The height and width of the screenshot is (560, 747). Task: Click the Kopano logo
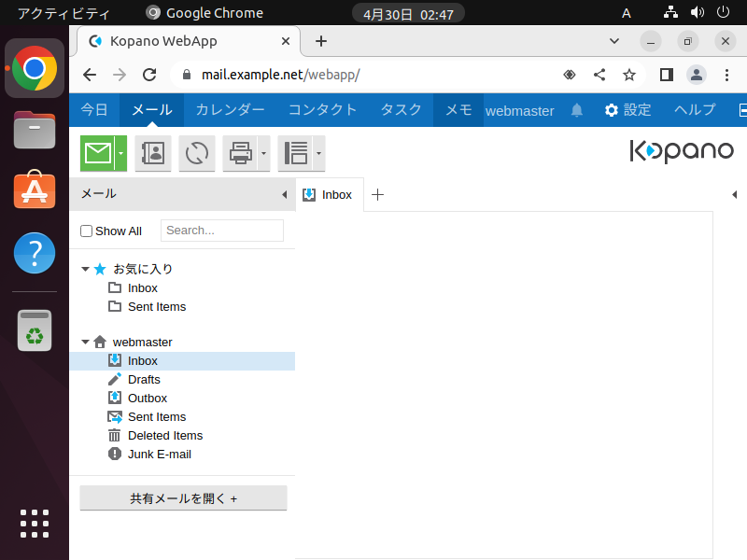[682, 151]
